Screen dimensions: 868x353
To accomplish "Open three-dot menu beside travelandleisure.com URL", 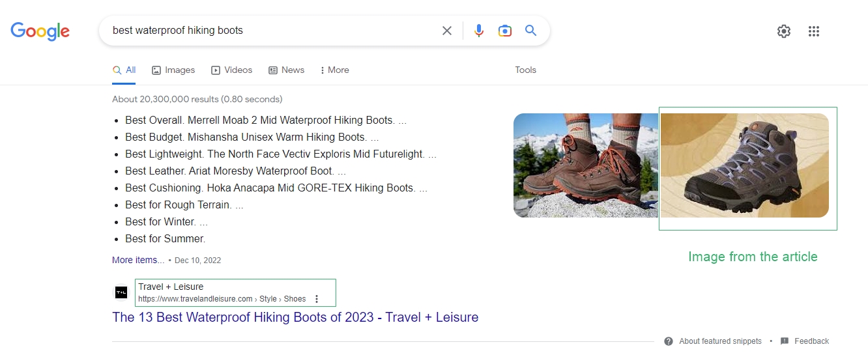I will click(317, 299).
